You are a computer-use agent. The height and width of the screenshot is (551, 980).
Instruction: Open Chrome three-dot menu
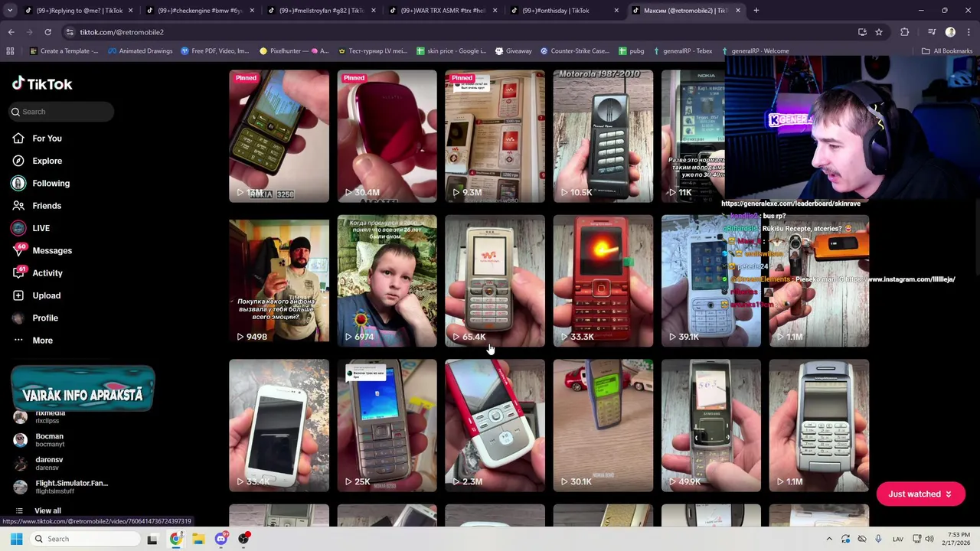968,32
